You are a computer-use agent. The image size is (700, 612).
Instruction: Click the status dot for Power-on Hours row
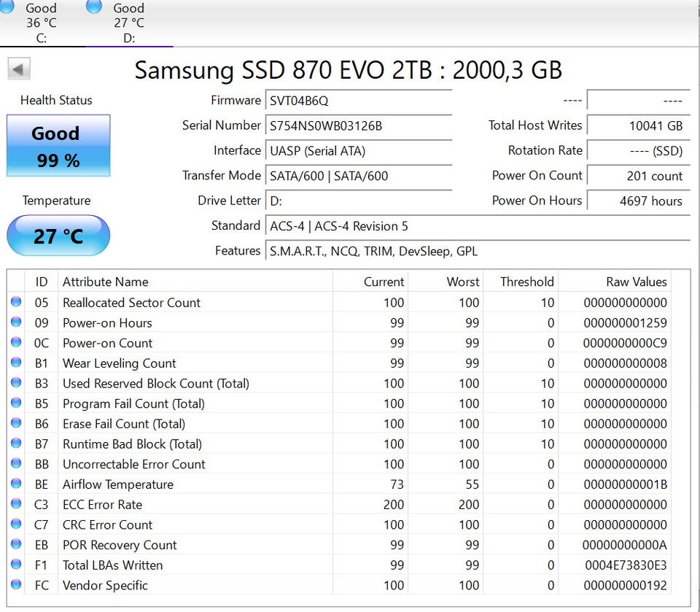tap(16, 322)
